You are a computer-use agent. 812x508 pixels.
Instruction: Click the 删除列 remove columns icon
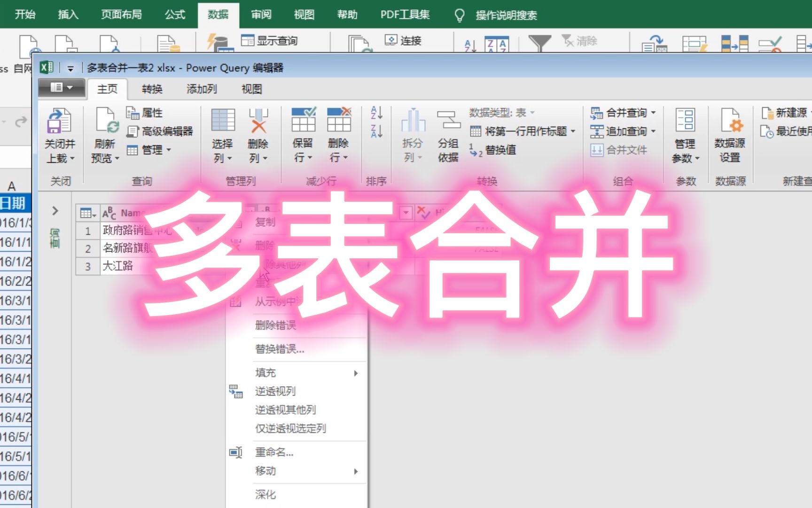coord(258,120)
